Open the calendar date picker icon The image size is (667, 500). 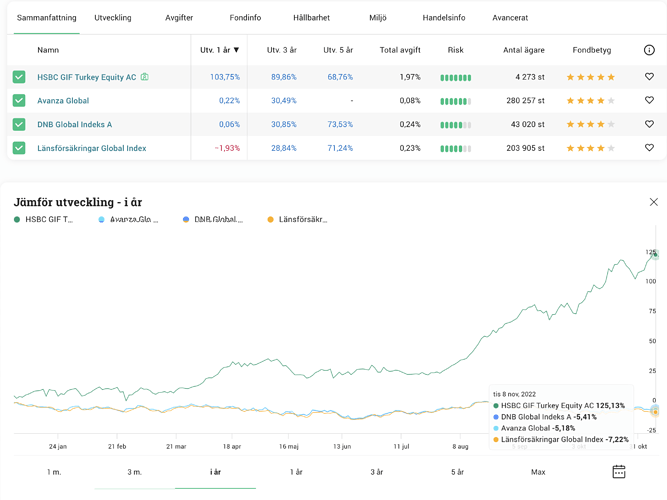pyautogui.click(x=619, y=471)
